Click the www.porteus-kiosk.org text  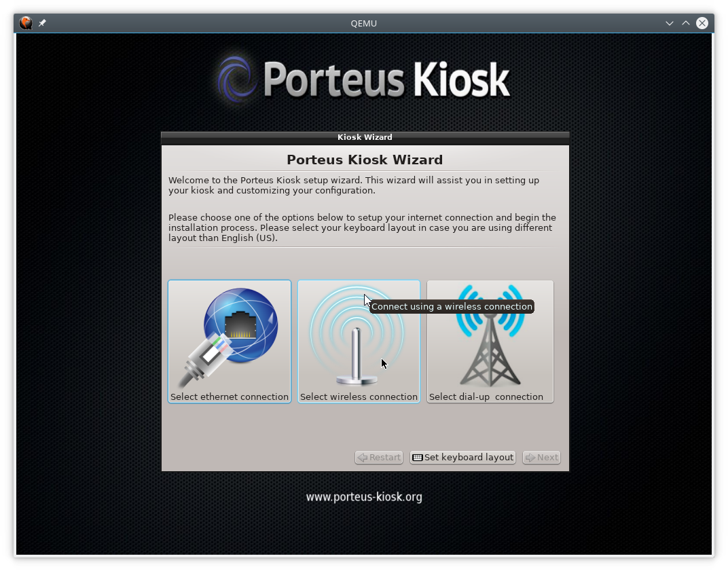tap(364, 497)
